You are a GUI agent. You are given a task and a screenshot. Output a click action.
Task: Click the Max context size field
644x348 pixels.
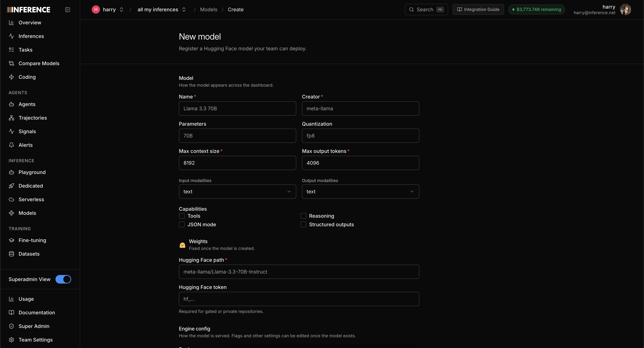238,163
